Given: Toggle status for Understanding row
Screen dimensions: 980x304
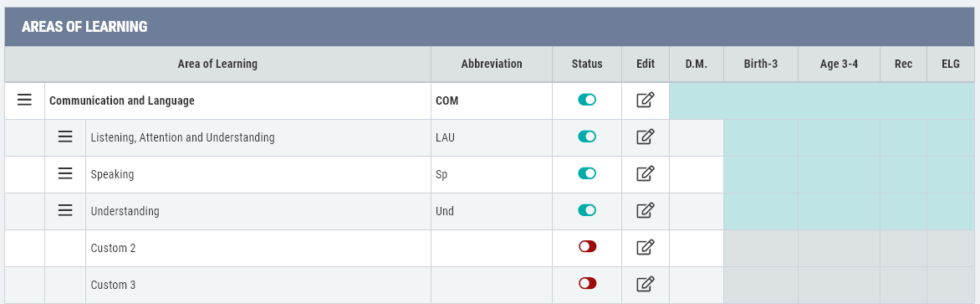Looking at the screenshot, I should tap(587, 209).
